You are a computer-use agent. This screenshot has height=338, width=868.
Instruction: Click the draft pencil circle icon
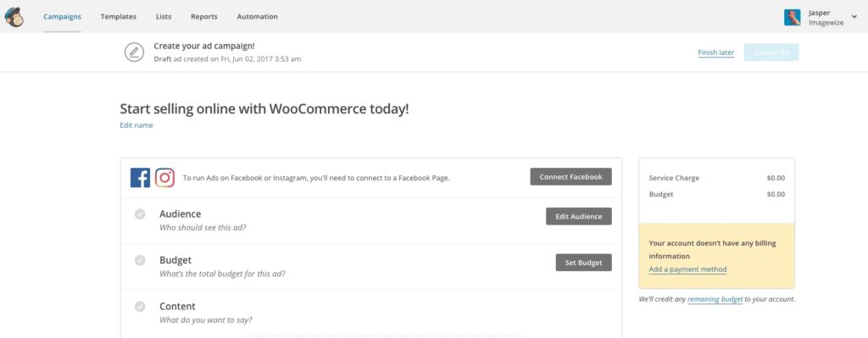pos(134,52)
